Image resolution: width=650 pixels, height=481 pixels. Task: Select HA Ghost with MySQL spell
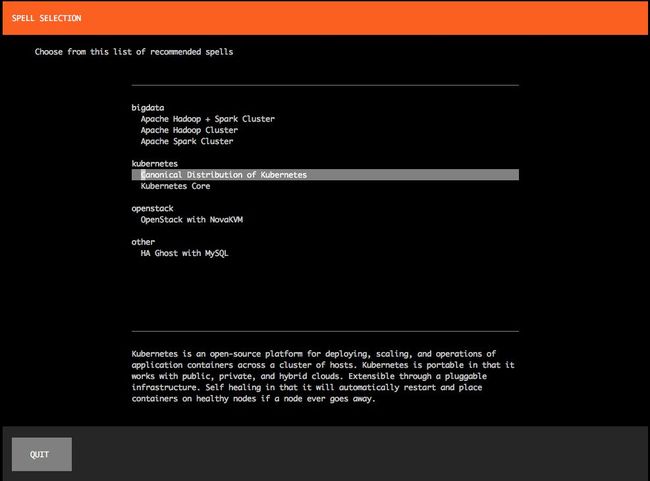(x=184, y=253)
